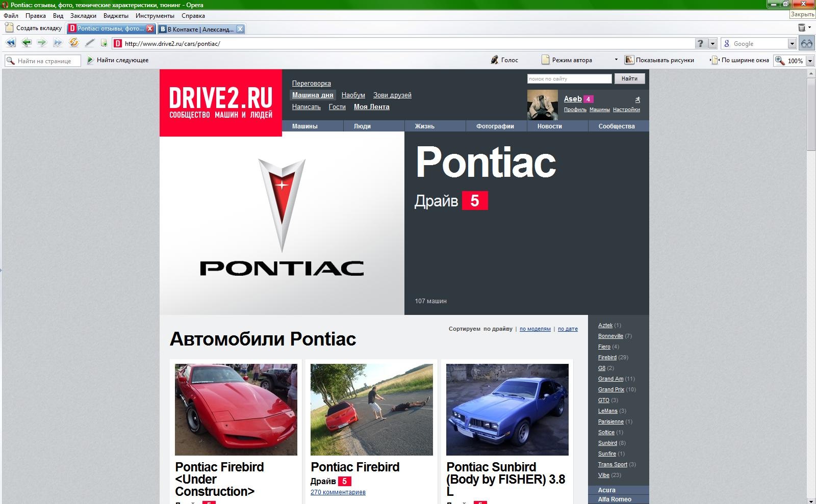This screenshot has height=504, width=816.
Task: Open the Настройки settings link
Action: 626,110
